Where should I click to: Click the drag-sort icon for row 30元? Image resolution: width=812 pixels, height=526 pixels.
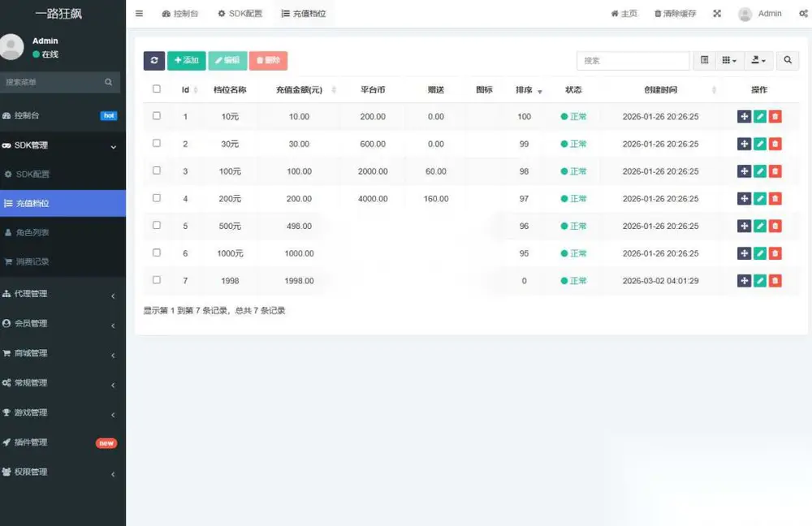744,144
